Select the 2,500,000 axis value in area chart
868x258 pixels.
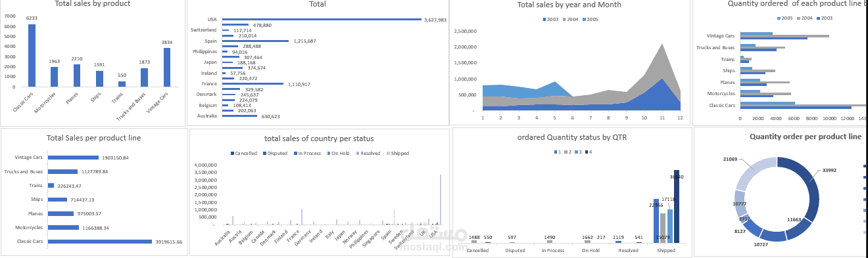click(465, 31)
